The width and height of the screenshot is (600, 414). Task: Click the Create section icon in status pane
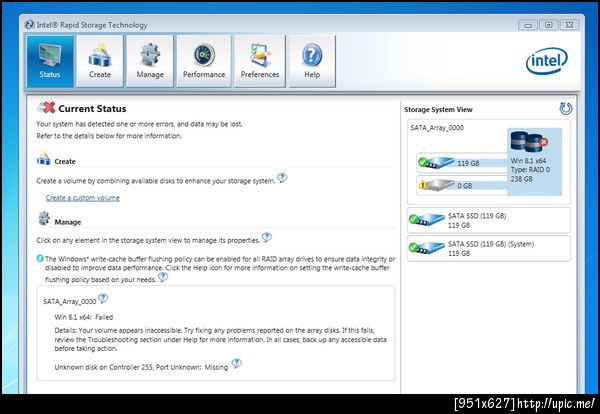pos(44,159)
